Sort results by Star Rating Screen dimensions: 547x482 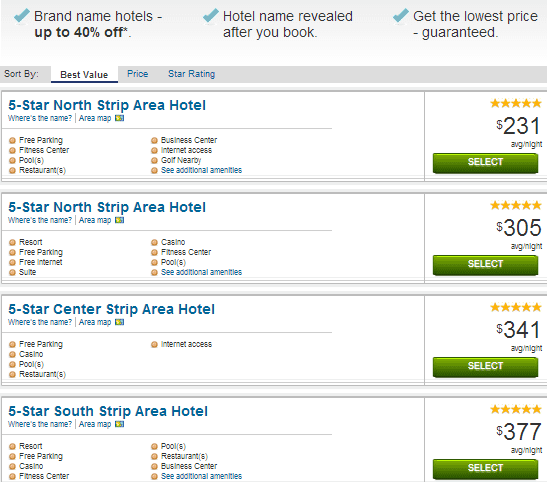(192, 74)
